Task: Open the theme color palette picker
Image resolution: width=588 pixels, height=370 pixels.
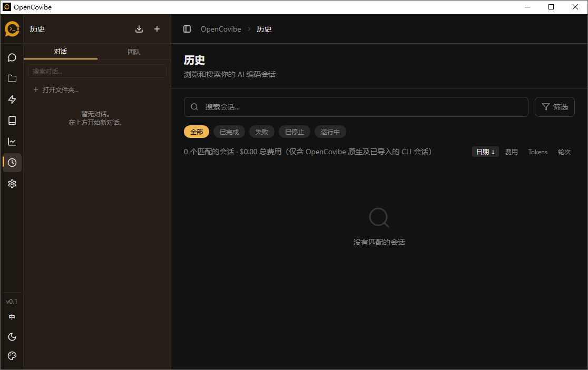Action: click(12, 355)
